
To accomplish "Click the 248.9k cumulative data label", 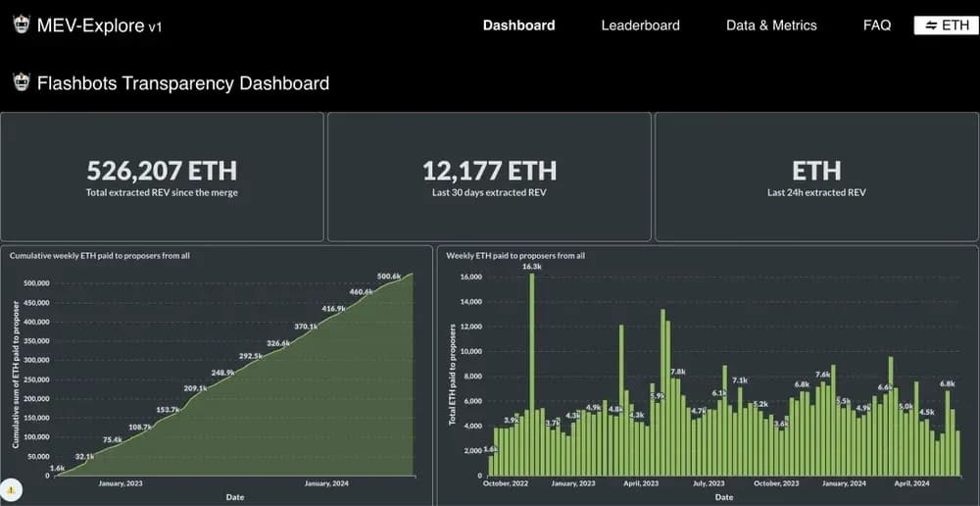I will click(x=223, y=373).
